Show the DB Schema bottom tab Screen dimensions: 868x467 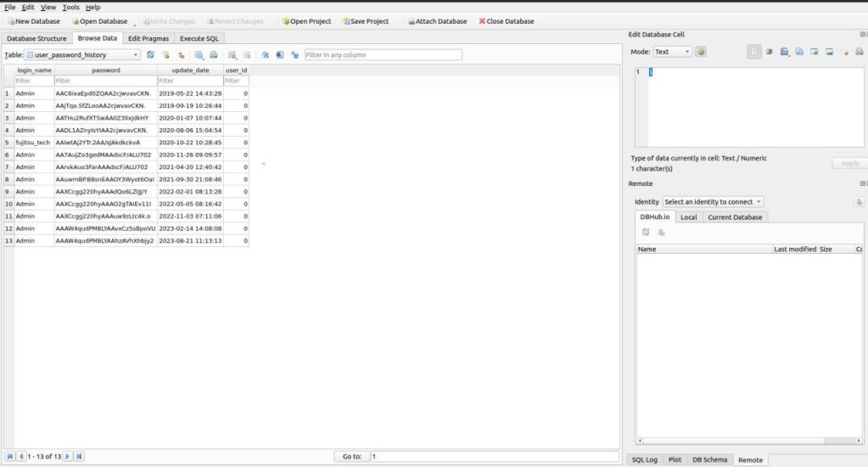click(708, 459)
